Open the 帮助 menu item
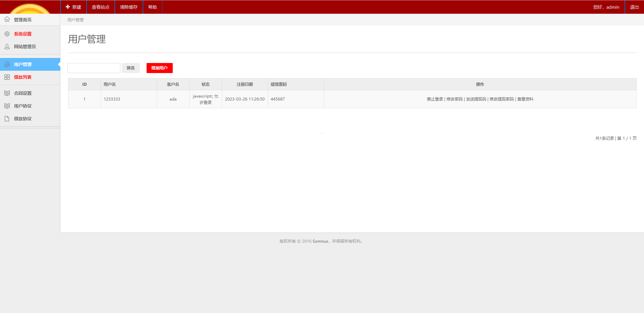 (153, 7)
